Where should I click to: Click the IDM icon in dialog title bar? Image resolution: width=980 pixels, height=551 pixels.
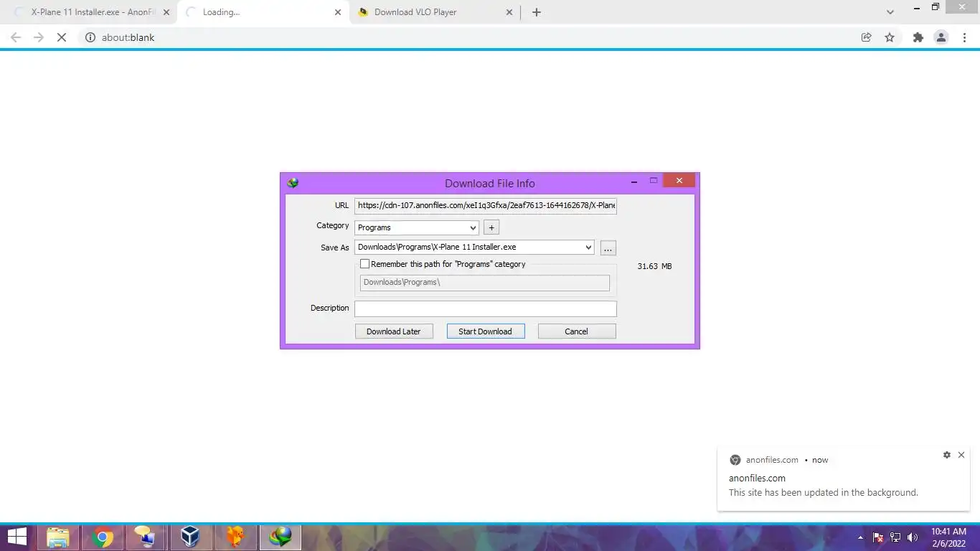293,183
